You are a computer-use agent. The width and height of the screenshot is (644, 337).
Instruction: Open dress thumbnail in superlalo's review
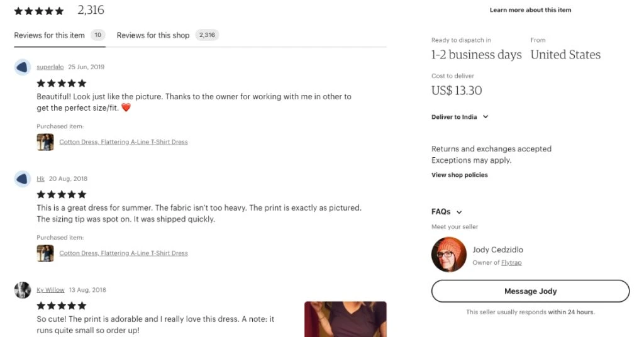(45, 142)
